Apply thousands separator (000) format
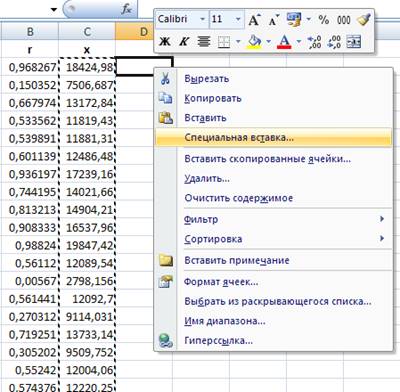 click(343, 20)
